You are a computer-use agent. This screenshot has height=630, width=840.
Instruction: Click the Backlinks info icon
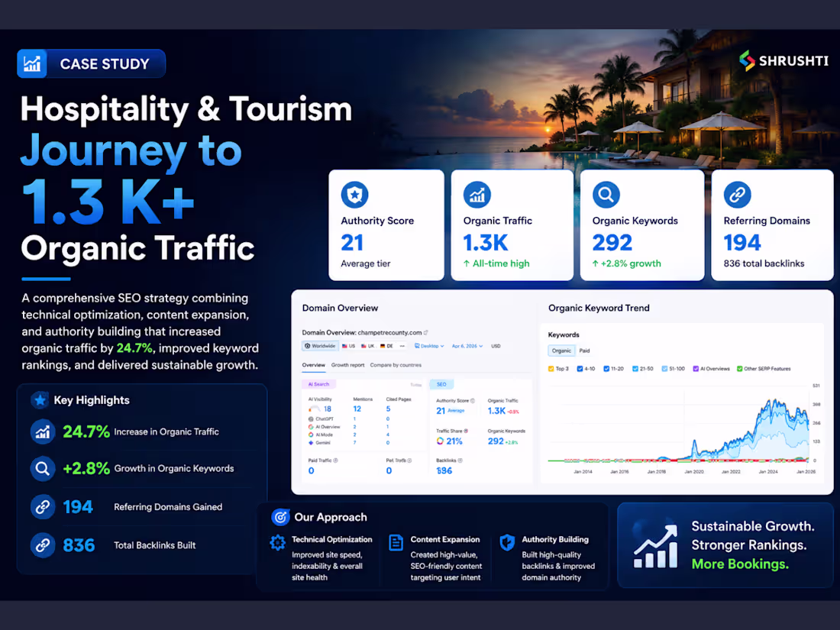click(x=460, y=460)
